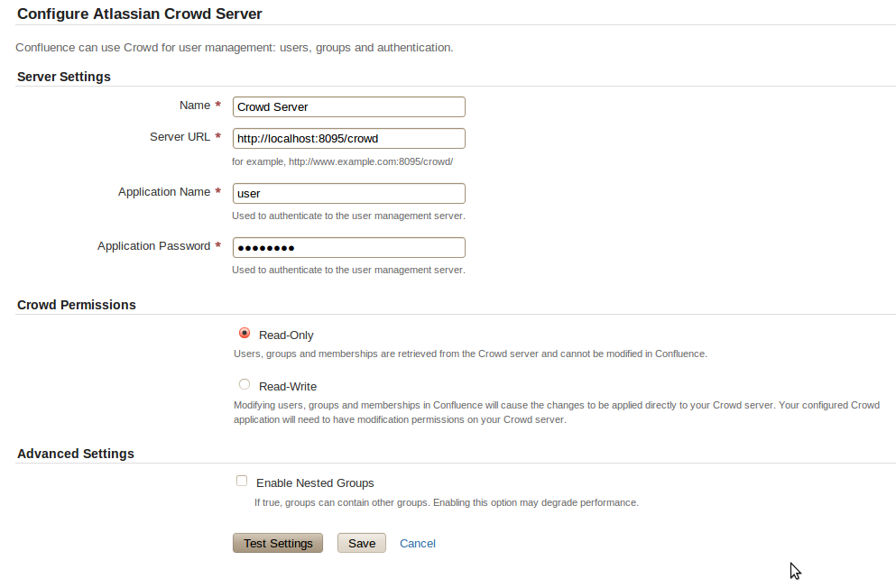Screen dimensions: 896x588
Task: Cancel the Crowd server setup
Action: (417, 544)
